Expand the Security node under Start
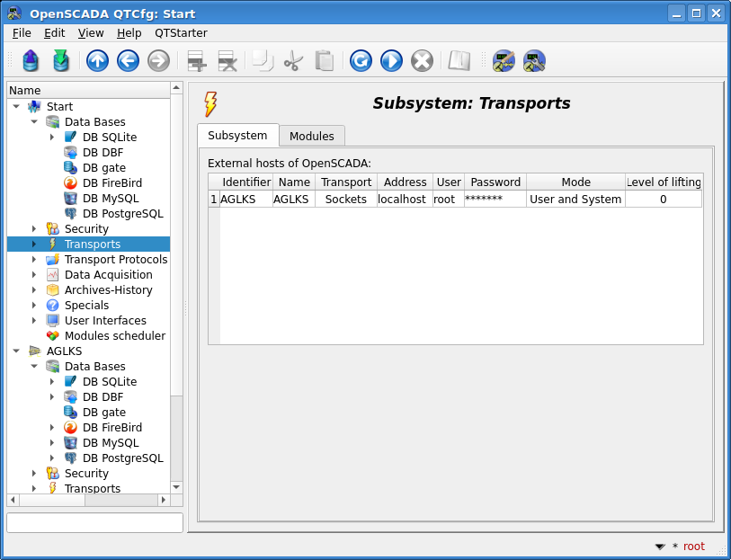Viewport: 731px width, 560px height. pyautogui.click(x=34, y=229)
